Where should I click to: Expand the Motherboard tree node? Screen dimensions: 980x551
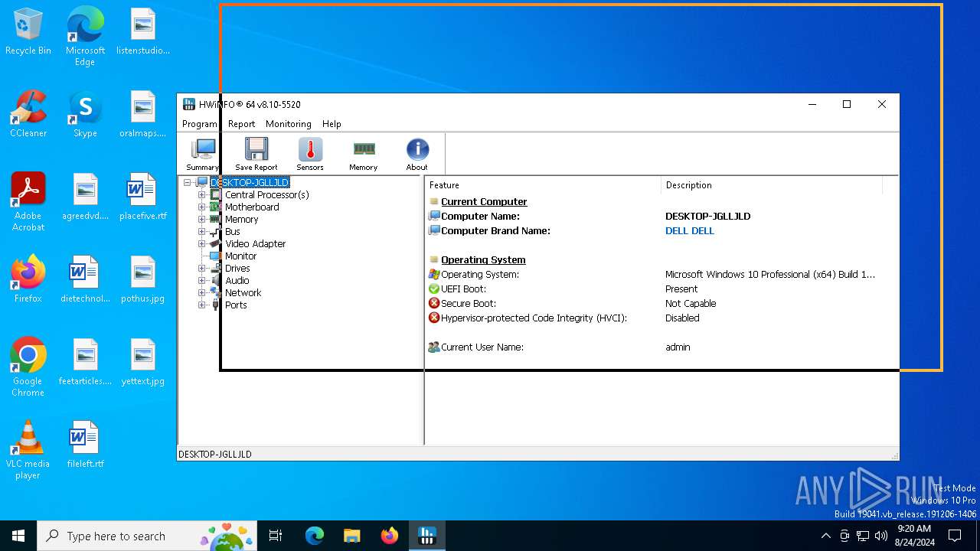[202, 207]
